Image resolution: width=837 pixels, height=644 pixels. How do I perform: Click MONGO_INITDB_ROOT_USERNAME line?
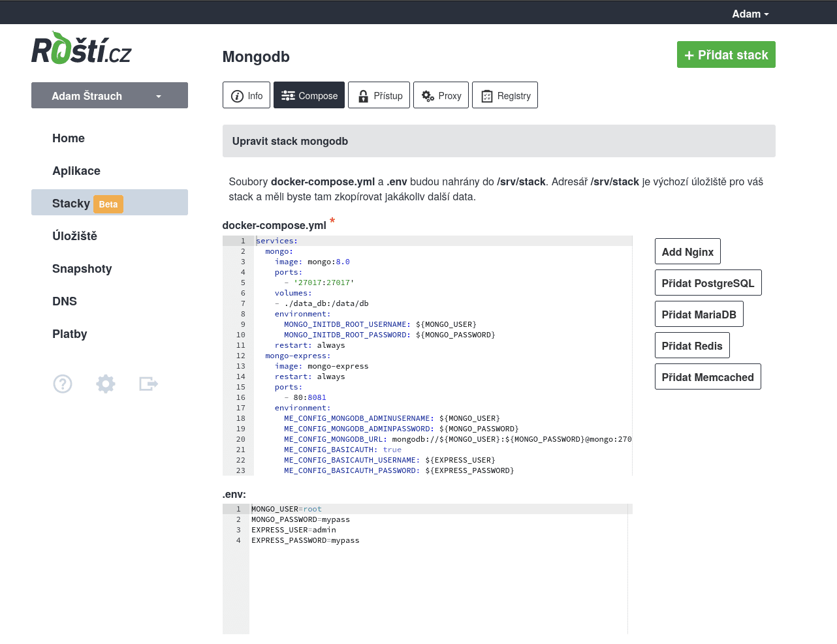(380, 324)
